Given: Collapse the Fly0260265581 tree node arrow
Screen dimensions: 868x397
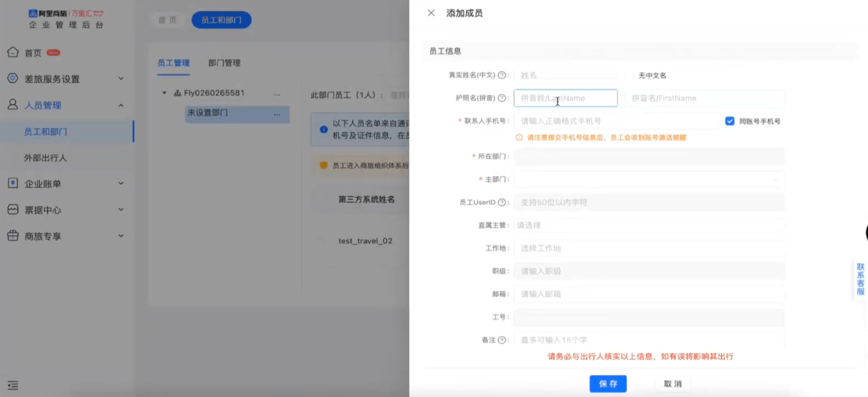Looking at the screenshot, I should (x=164, y=93).
